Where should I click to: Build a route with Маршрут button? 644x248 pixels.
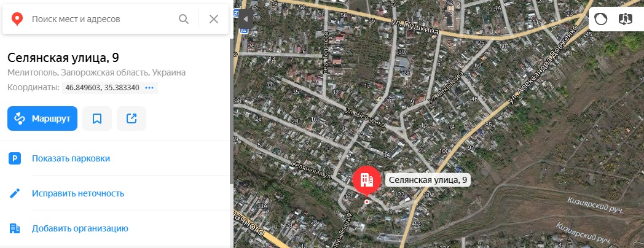pos(42,118)
